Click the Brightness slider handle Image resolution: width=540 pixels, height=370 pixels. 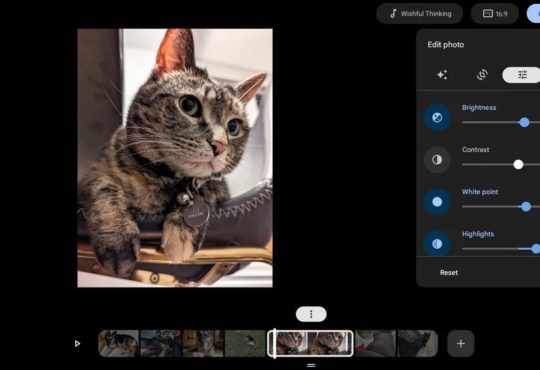(524, 122)
